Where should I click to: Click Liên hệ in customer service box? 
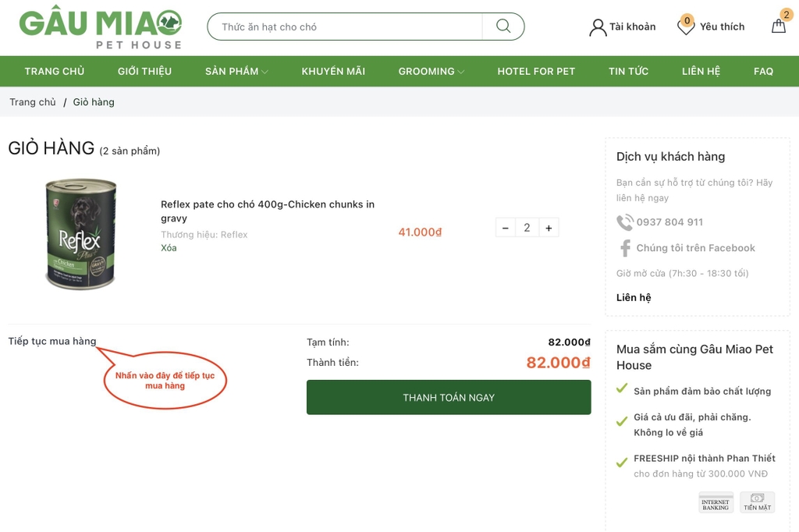634,298
